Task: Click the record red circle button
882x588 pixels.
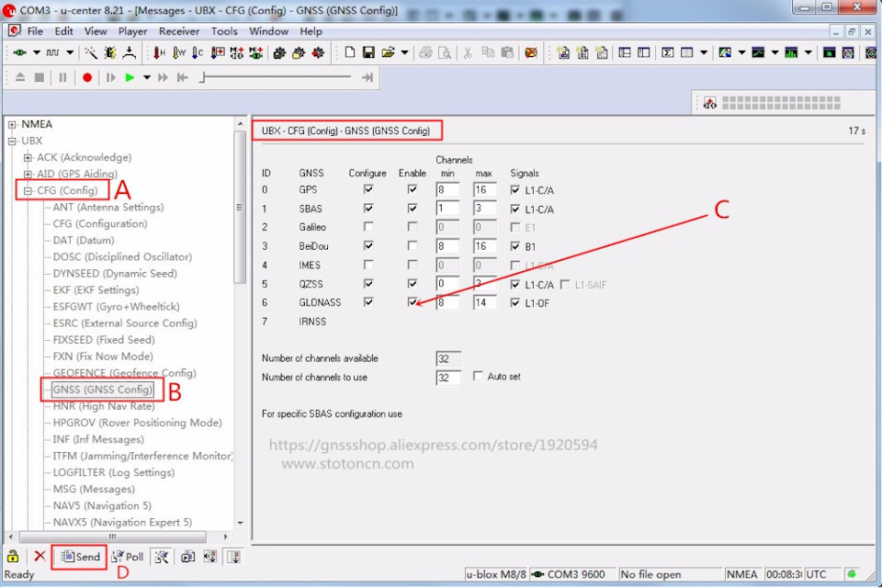Action: click(87, 78)
